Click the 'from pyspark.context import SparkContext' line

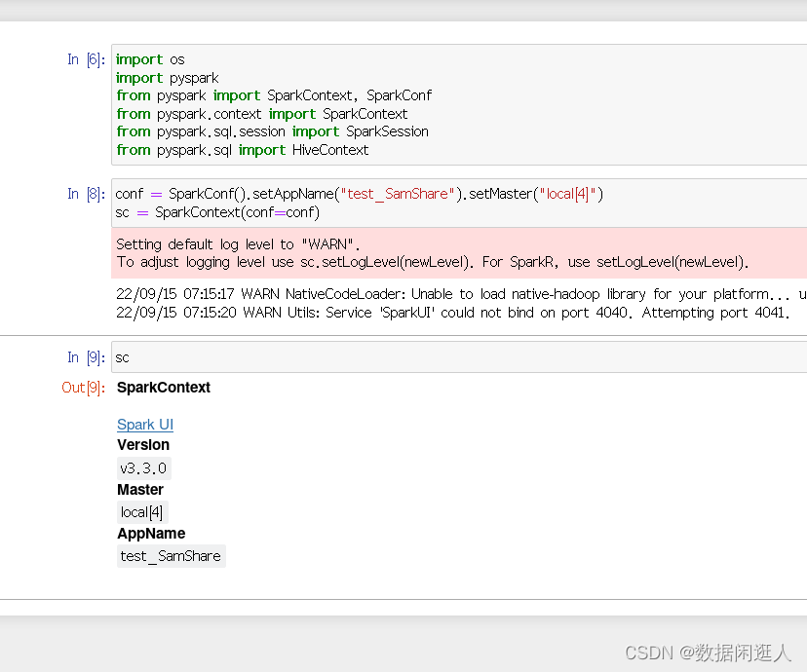[262, 114]
